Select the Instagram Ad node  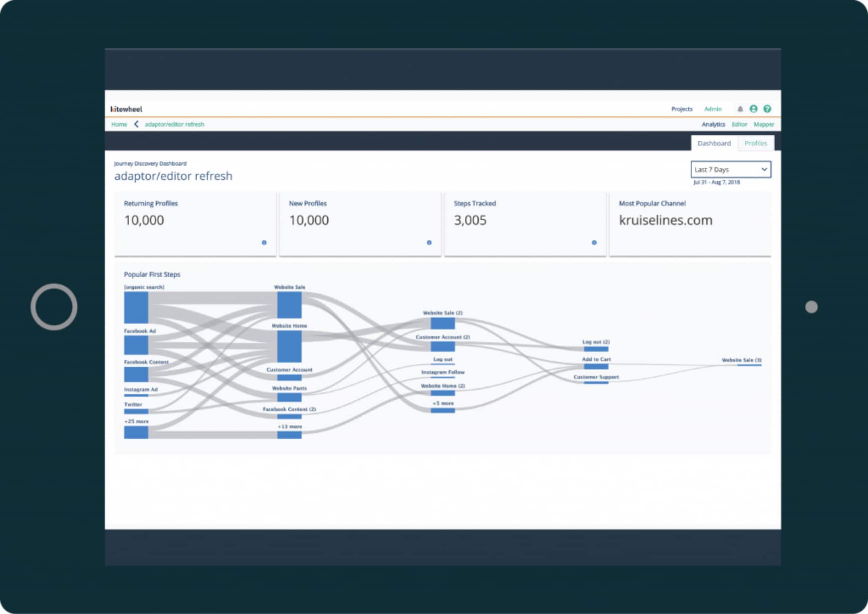point(136,395)
